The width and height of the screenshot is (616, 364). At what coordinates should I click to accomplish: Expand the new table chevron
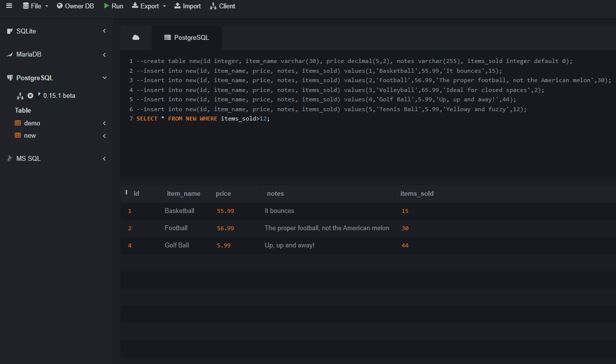pos(104,136)
